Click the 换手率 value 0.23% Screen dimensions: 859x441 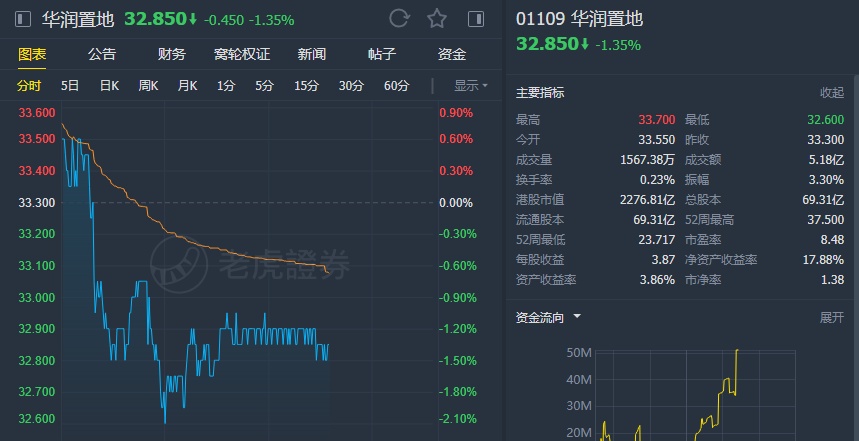tap(657, 180)
